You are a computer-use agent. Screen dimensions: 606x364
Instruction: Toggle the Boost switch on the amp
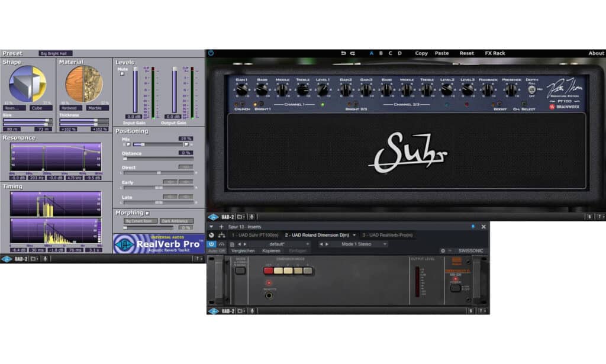[499, 104]
